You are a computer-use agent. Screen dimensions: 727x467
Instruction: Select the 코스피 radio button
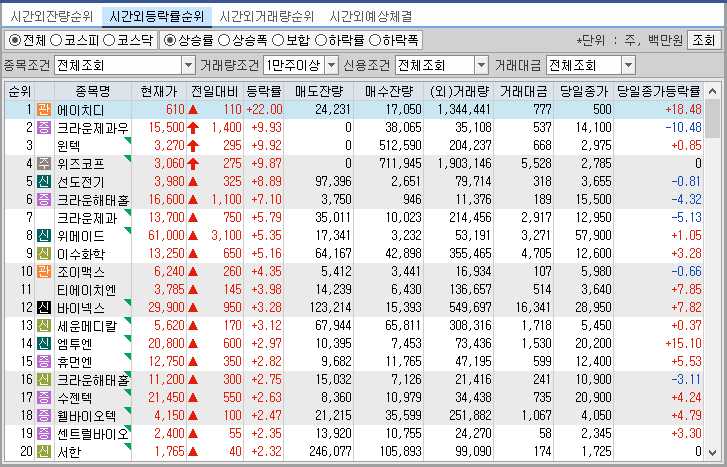click(56, 40)
